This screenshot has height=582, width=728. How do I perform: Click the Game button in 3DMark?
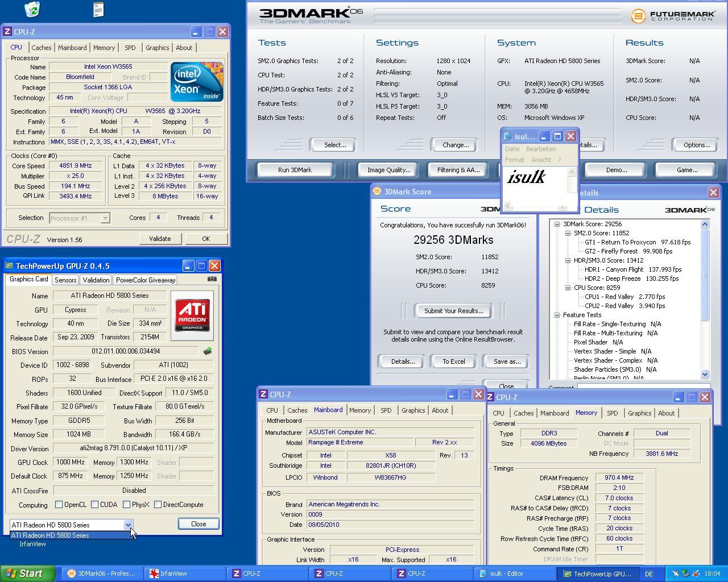coord(686,170)
